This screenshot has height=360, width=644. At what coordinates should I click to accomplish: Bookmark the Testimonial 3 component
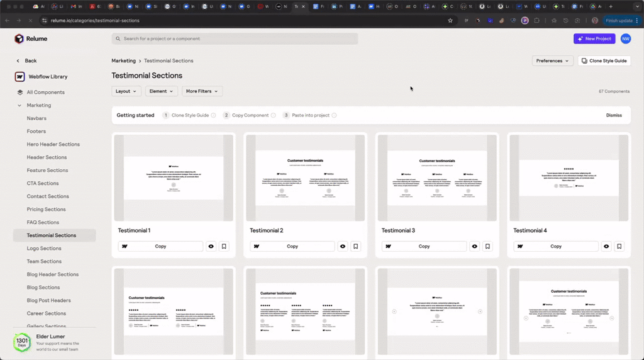[487, 247]
